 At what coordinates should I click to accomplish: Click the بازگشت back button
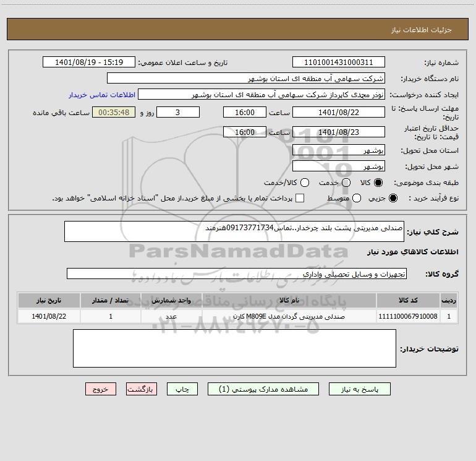(x=142, y=389)
